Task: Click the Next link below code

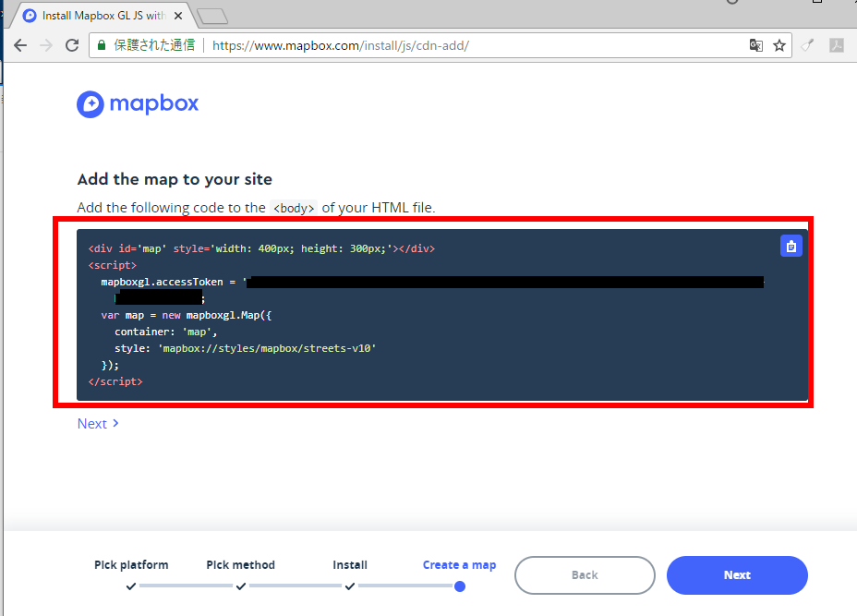Action: click(98, 424)
